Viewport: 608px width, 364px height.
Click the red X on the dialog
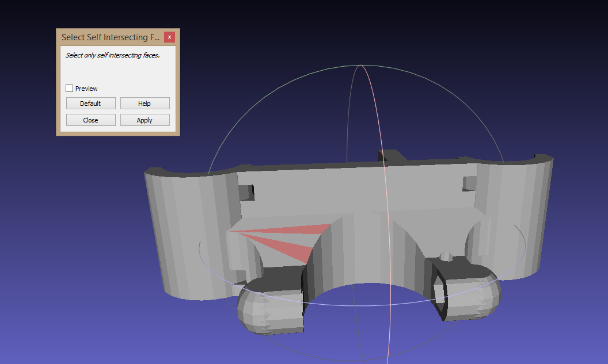coord(169,37)
